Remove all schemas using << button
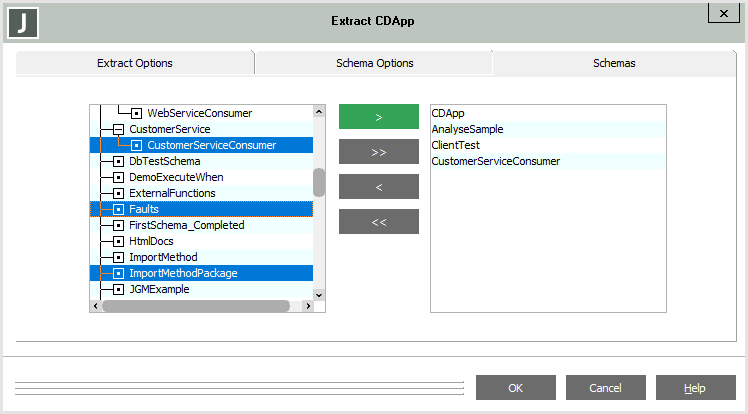Screen dimensions: 748x414 (x=379, y=222)
